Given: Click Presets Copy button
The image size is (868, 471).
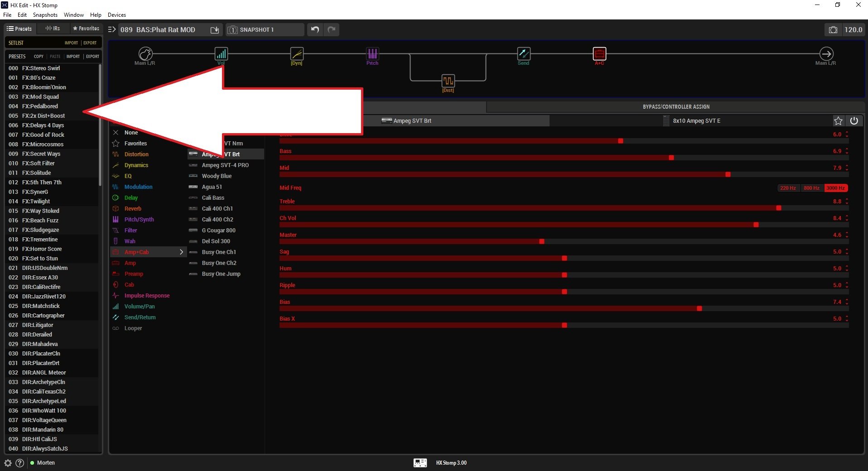Looking at the screenshot, I should [x=39, y=57].
